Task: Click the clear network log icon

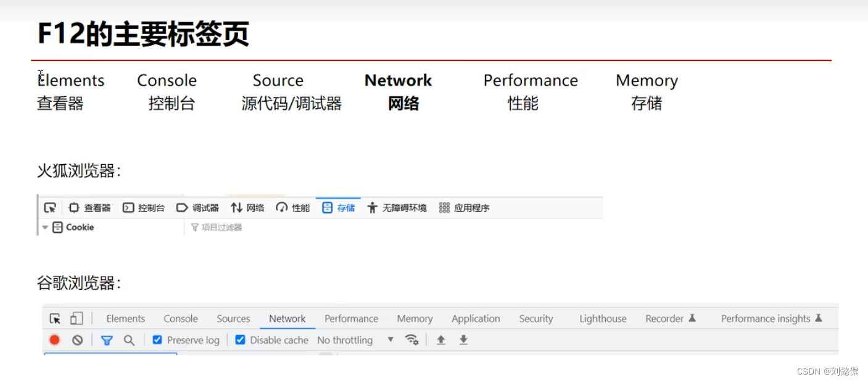Action: [77, 340]
